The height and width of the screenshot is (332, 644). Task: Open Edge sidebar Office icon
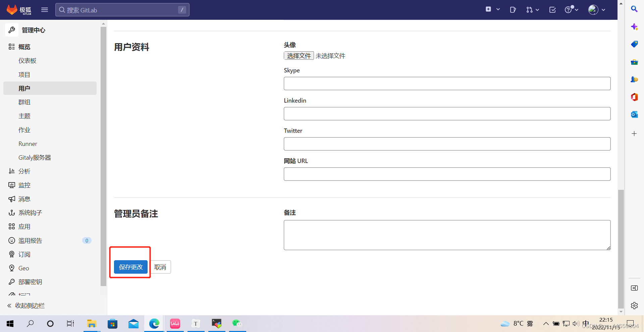tap(634, 97)
